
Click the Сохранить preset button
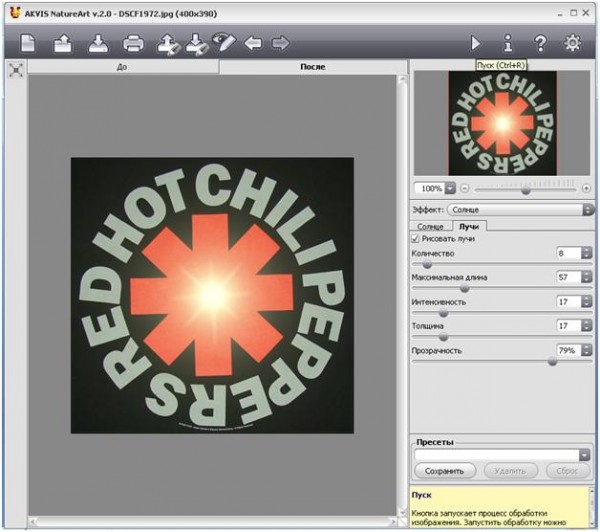445,471
